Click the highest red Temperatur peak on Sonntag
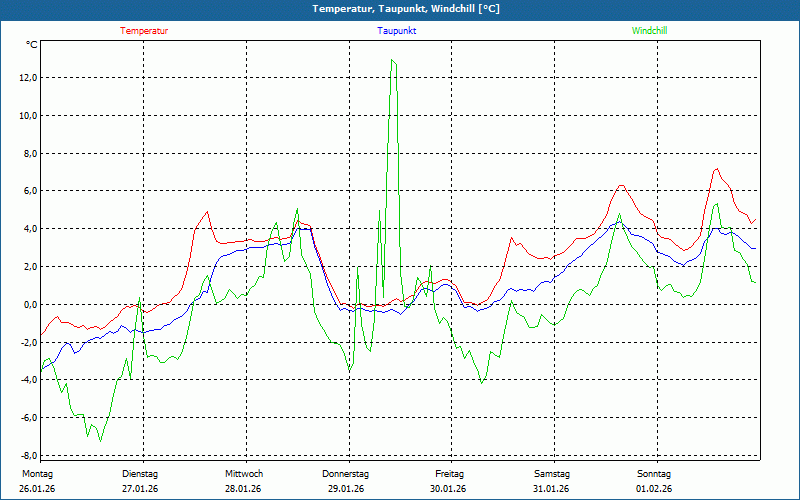This screenshot has height=500, width=800. tap(716, 169)
